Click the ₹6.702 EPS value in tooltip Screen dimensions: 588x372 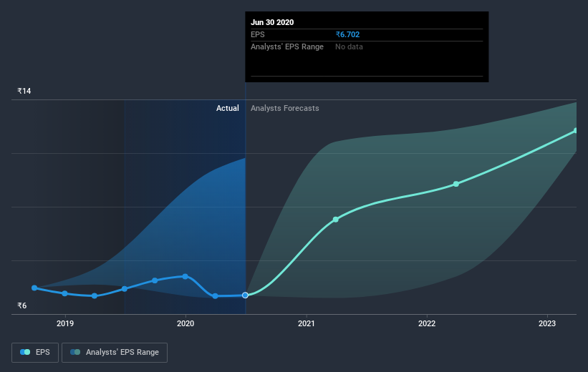tap(347, 34)
